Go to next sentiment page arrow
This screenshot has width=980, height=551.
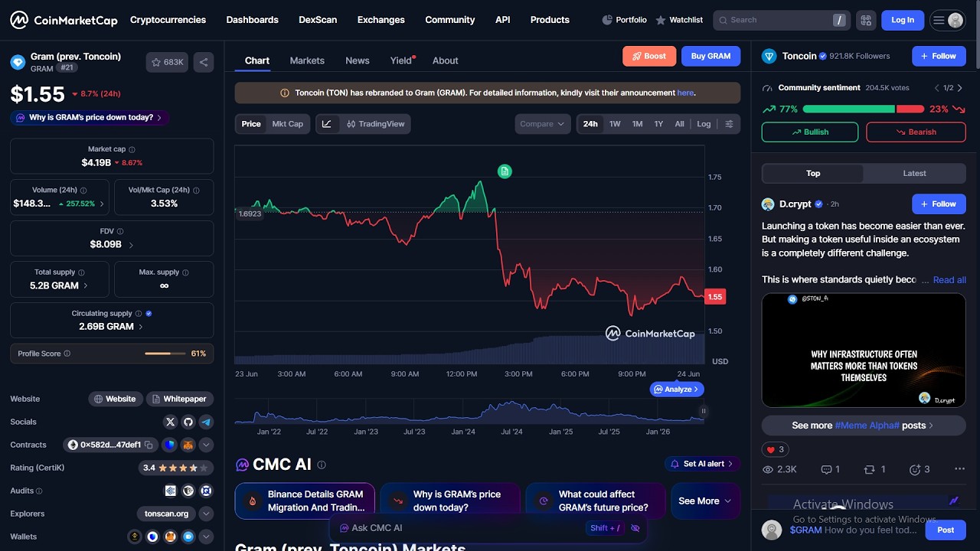tap(961, 88)
